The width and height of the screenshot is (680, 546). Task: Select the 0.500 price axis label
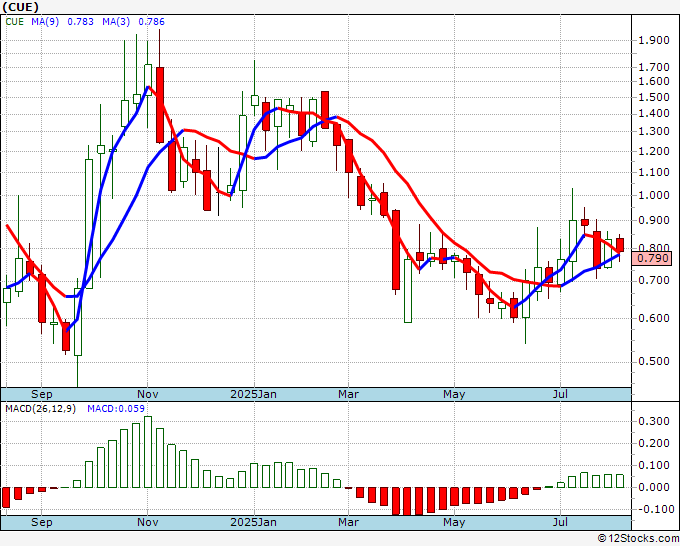pos(654,361)
